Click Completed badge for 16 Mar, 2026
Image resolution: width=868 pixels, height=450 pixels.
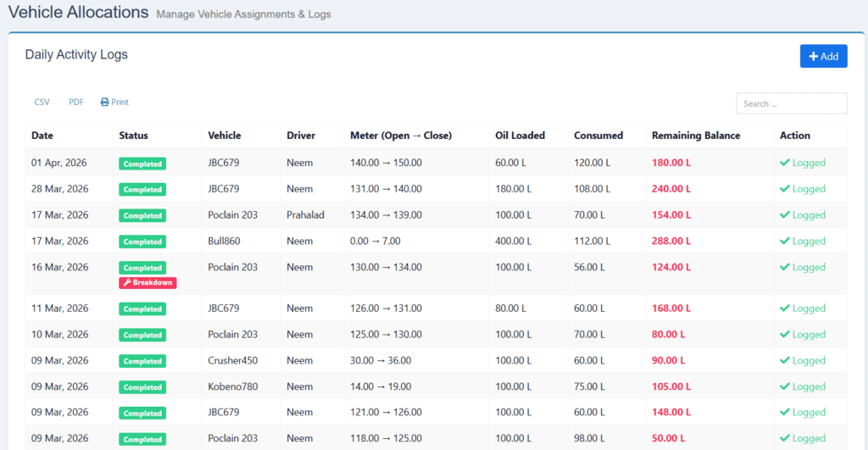(142, 267)
